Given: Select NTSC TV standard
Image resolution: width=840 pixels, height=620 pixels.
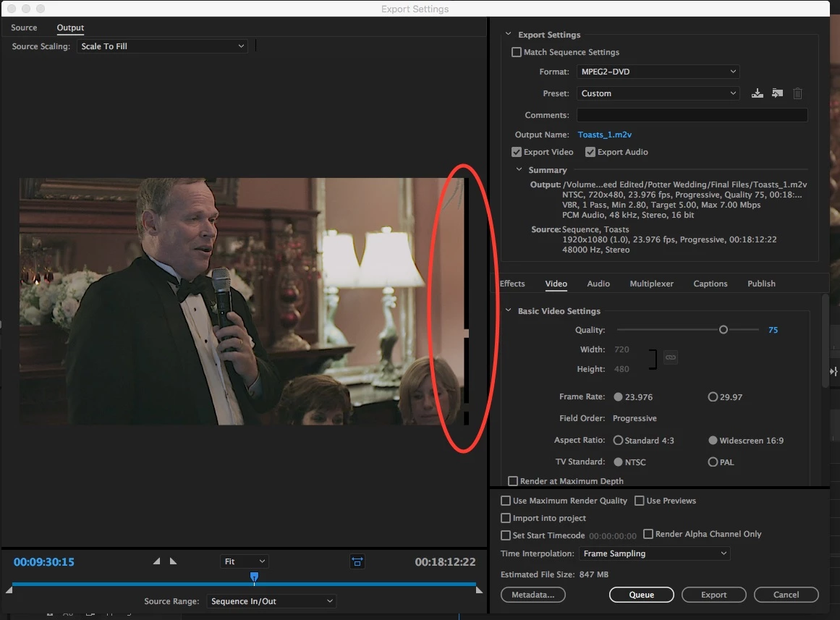Looking at the screenshot, I should coord(618,462).
